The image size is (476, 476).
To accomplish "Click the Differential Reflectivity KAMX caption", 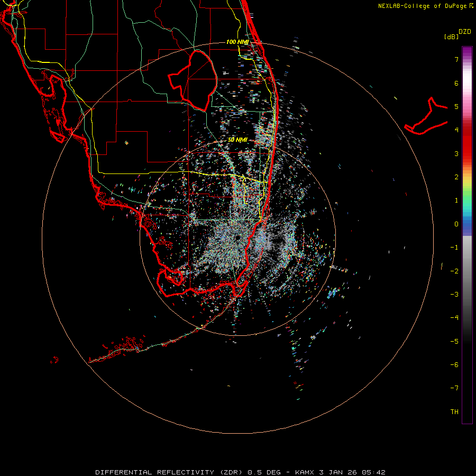I will pos(240,472).
